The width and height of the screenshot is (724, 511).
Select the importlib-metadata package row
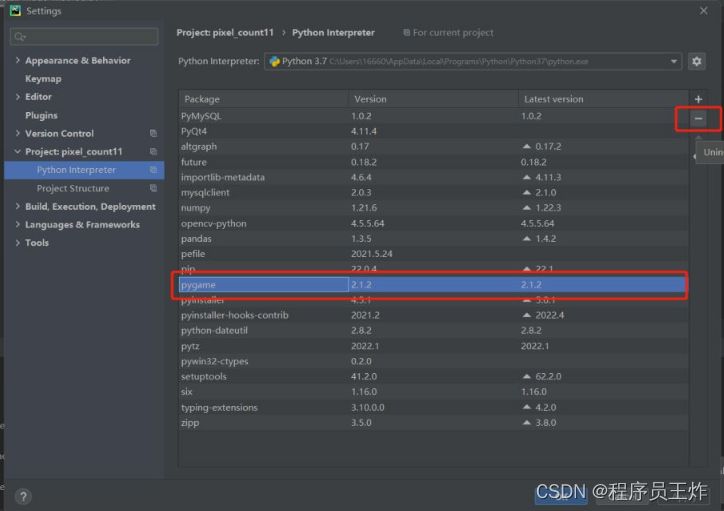433,177
